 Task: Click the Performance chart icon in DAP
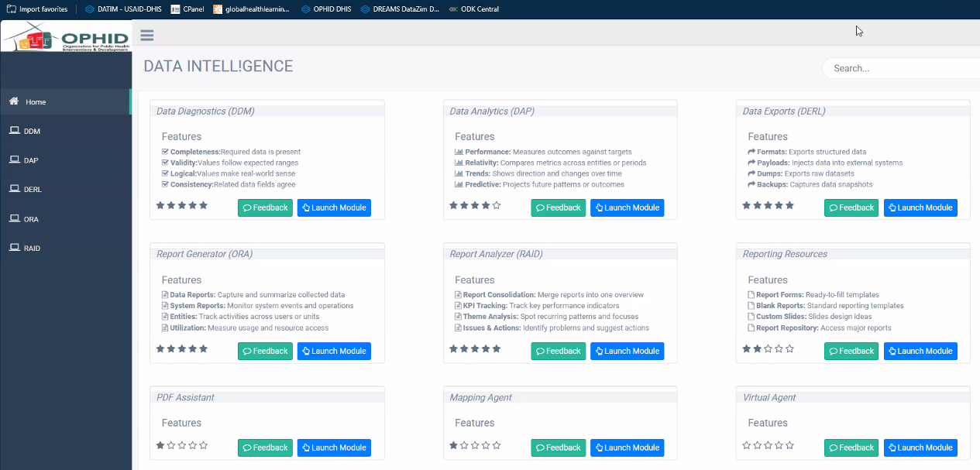pyautogui.click(x=459, y=152)
